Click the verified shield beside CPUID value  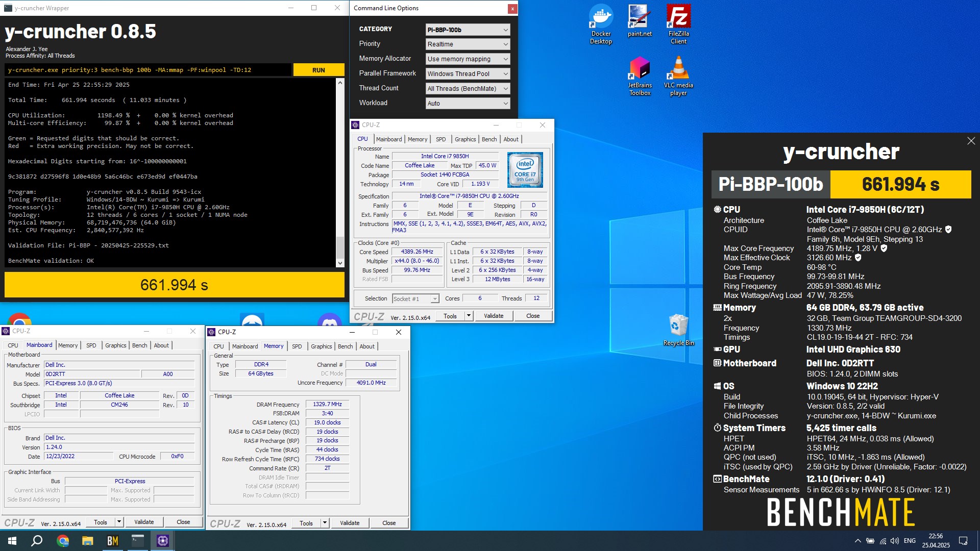point(948,230)
